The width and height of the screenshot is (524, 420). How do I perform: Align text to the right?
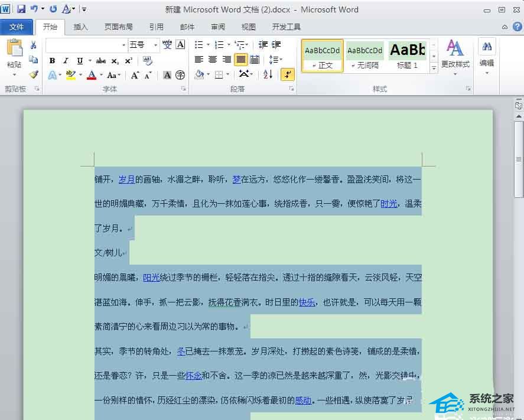click(x=227, y=60)
